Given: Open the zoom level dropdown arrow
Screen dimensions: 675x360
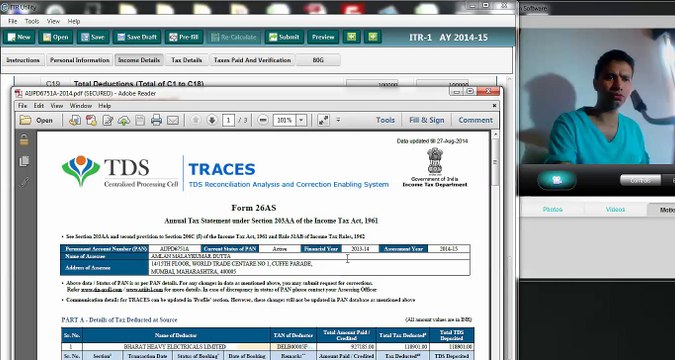Looking at the screenshot, I should (302, 120).
